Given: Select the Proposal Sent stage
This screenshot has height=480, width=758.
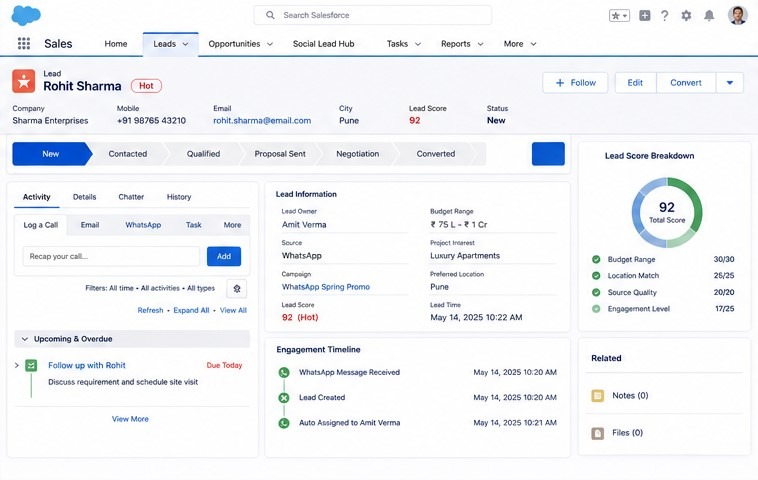Looking at the screenshot, I should pyautogui.click(x=280, y=154).
